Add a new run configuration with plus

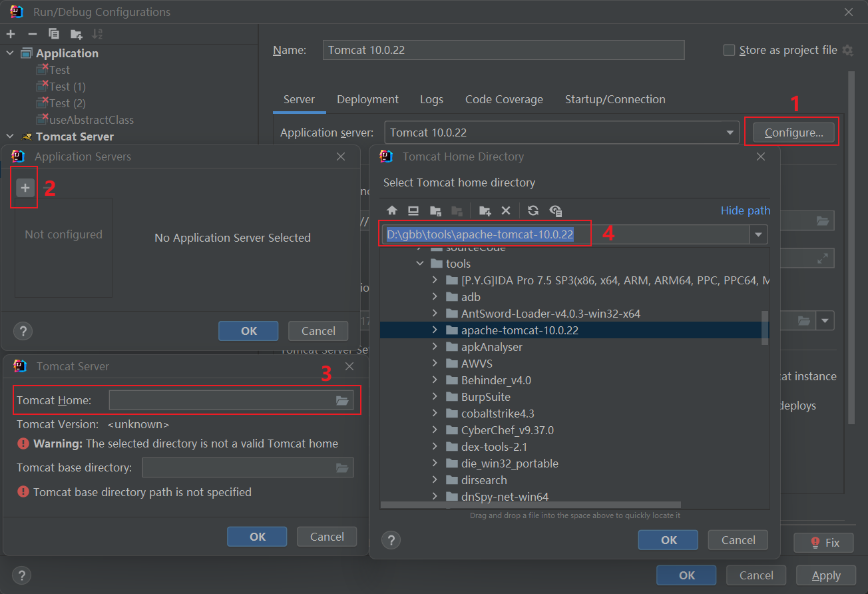coord(11,33)
